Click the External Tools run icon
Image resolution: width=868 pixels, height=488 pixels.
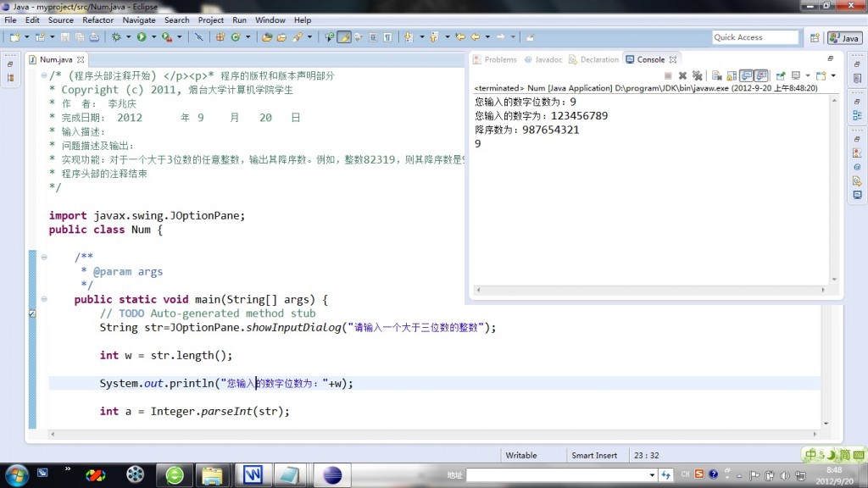[167, 37]
